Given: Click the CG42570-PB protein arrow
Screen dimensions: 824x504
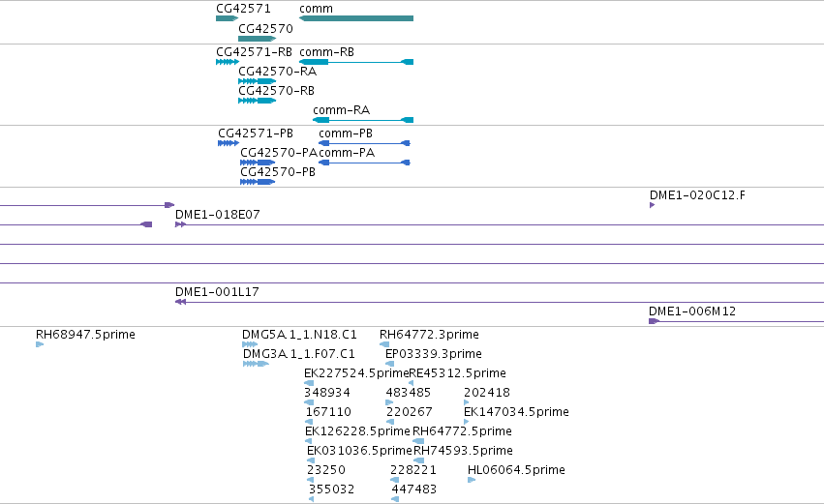Looking at the screenshot, I should pos(258,182).
